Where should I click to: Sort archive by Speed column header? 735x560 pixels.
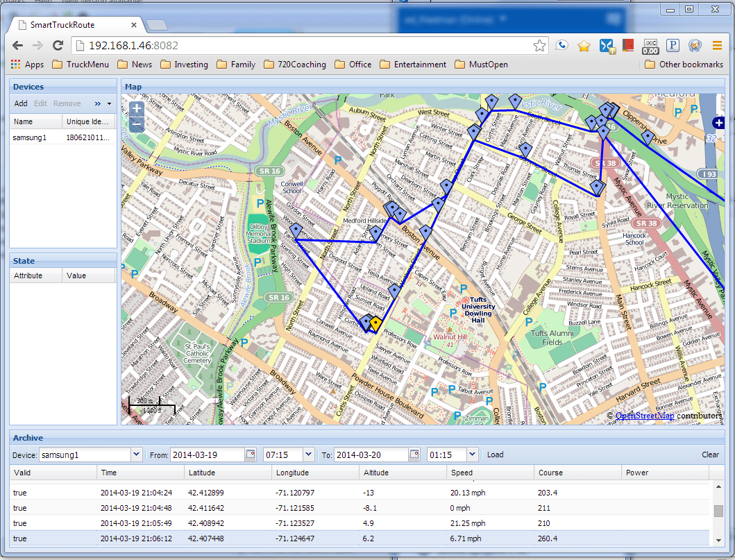(490, 473)
